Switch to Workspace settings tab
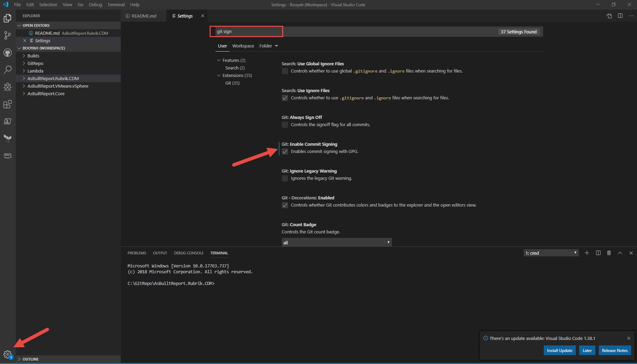Image resolution: width=637 pixels, height=364 pixels. pyautogui.click(x=243, y=46)
